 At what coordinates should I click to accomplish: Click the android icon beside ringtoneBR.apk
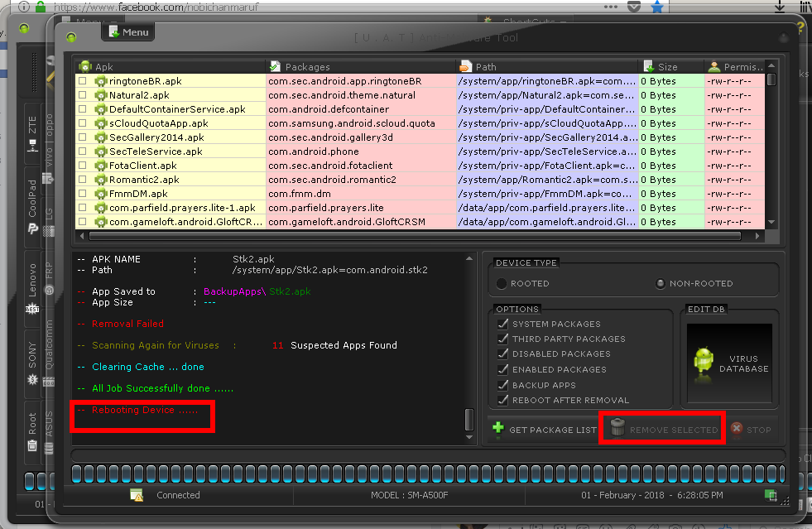[100, 81]
